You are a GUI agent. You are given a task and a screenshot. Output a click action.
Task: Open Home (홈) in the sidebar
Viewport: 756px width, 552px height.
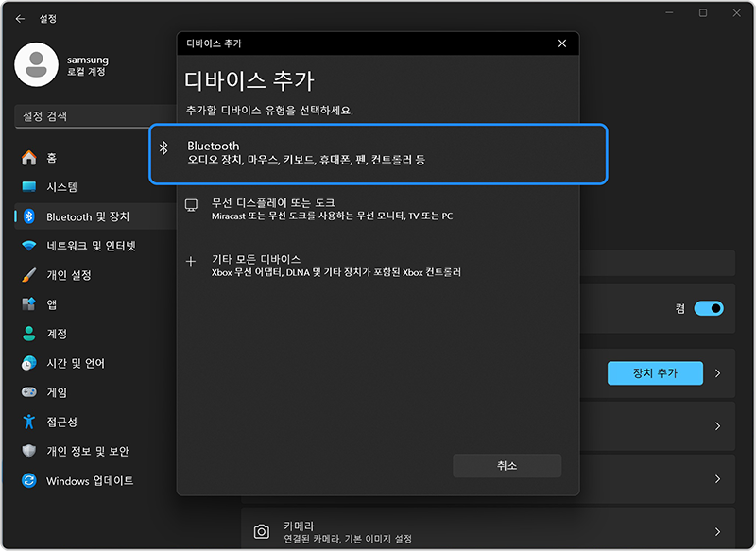pyautogui.click(x=95, y=158)
